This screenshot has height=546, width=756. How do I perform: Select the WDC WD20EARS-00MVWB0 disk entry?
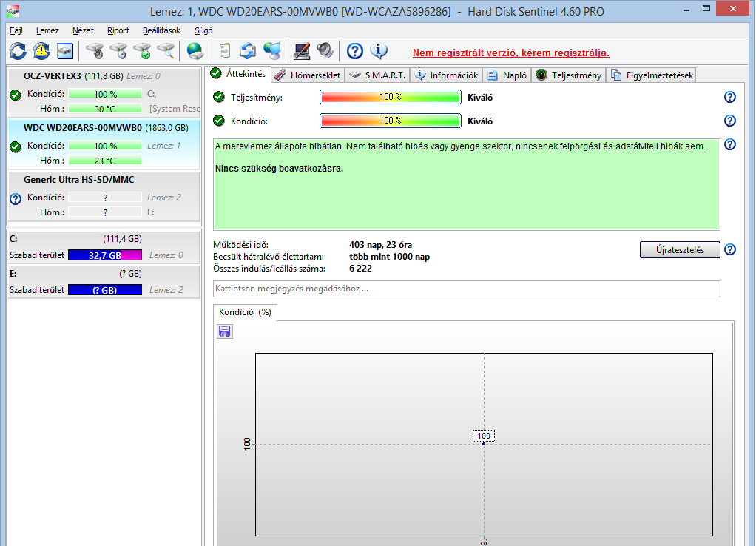click(x=104, y=144)
